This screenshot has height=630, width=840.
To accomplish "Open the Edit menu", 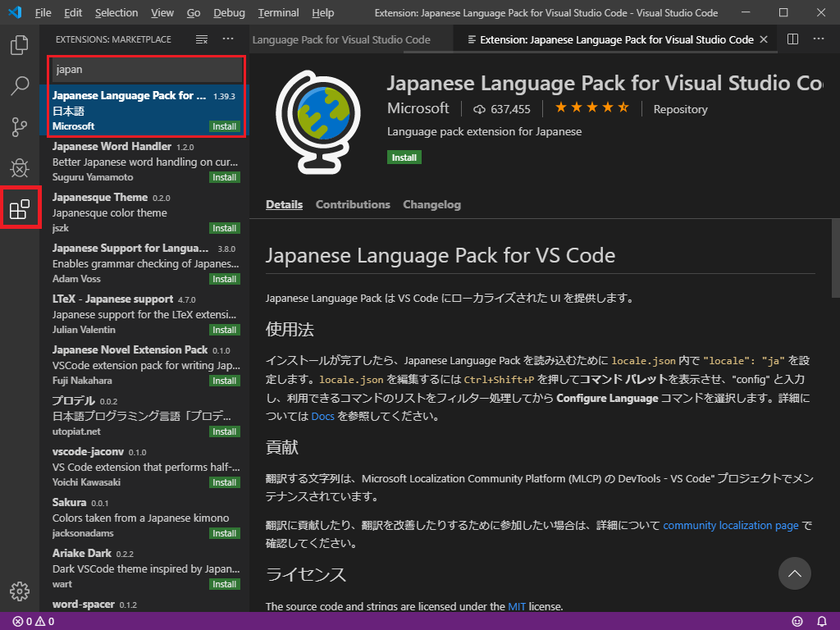I will [x=73, y=13].
